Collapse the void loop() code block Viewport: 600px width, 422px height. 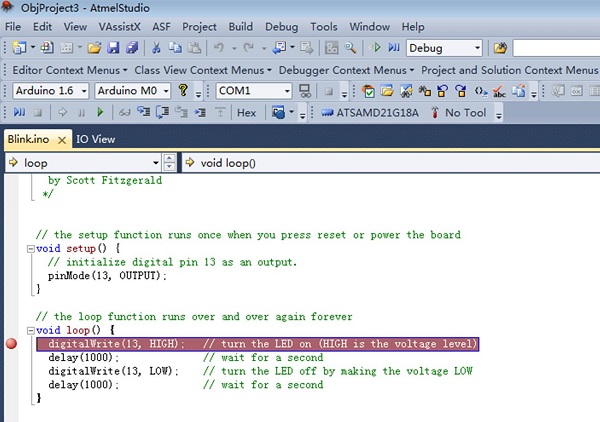tap(31, 331)
